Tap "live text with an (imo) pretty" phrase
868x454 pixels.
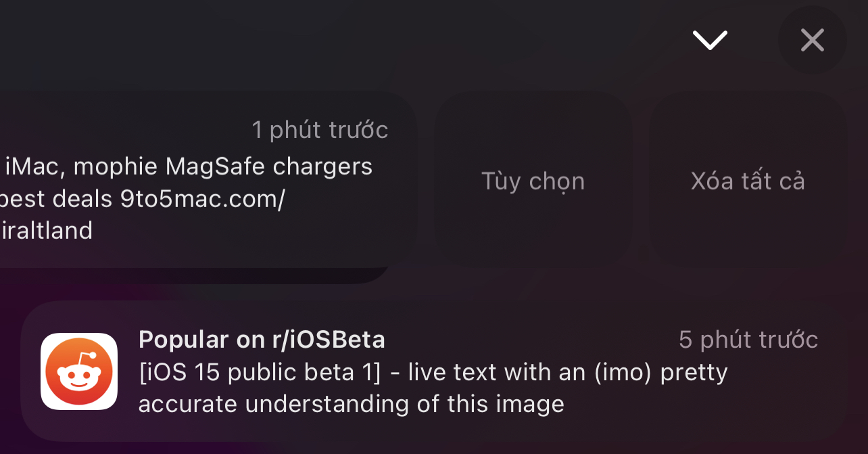(x=568, y=372)
